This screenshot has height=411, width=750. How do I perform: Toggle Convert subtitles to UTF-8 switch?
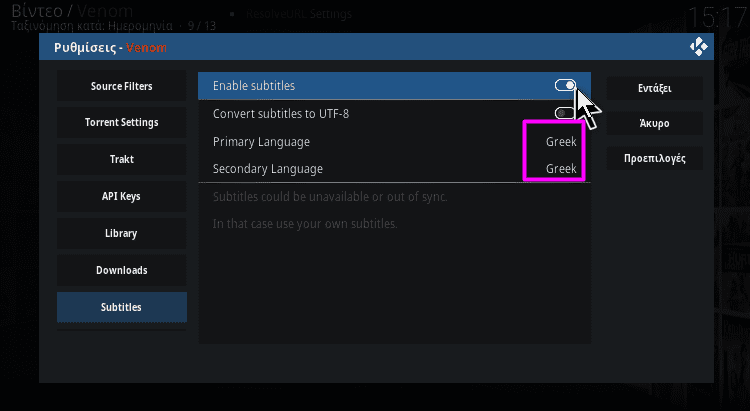coord(565,113)
